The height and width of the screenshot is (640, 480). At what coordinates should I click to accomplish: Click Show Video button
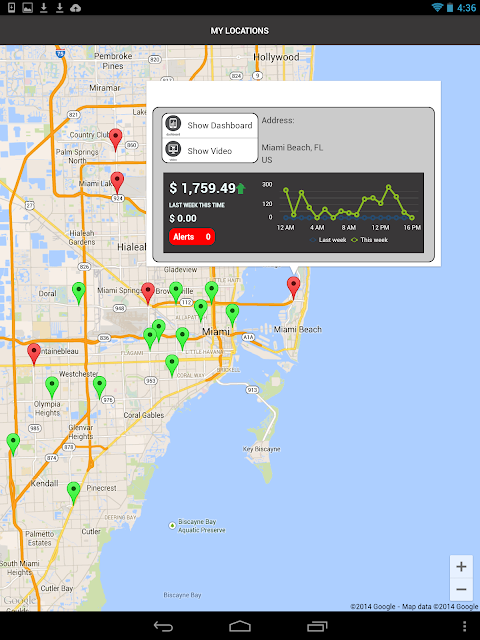click(x=210, y=151)
